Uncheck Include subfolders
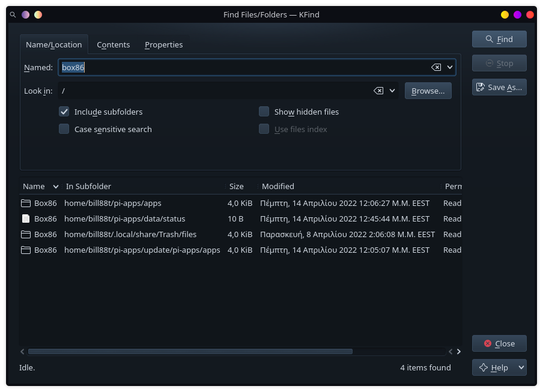 [x=64, y=111]
